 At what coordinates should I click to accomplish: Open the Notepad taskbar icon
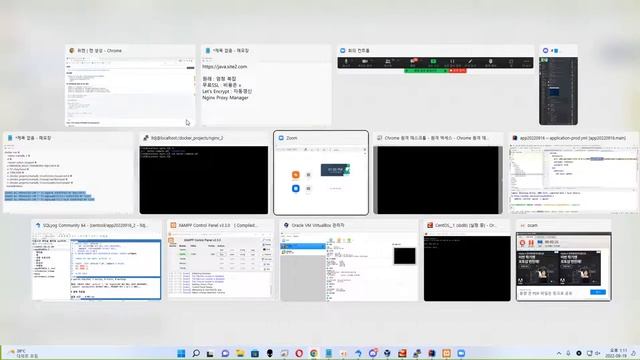click(x=329, y=353)
